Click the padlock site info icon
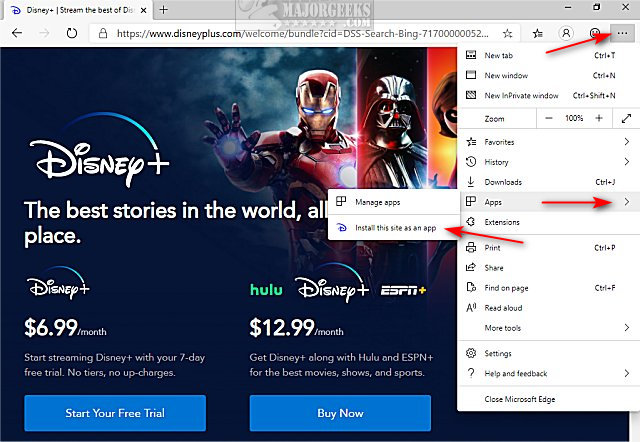The height and width of the screenshot is (442, 640). [x=103, y=33]
